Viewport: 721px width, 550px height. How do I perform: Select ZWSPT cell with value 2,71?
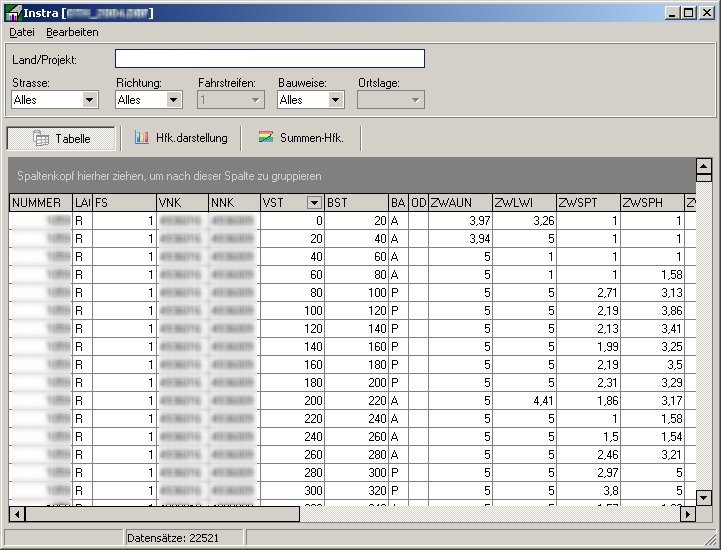tap(588, 292)
